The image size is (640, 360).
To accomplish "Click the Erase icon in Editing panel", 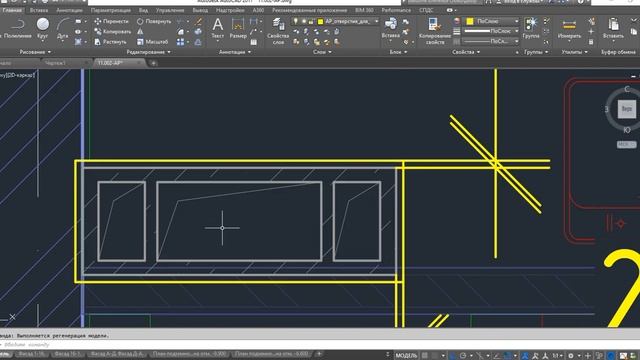I will (x=198, y=21).
